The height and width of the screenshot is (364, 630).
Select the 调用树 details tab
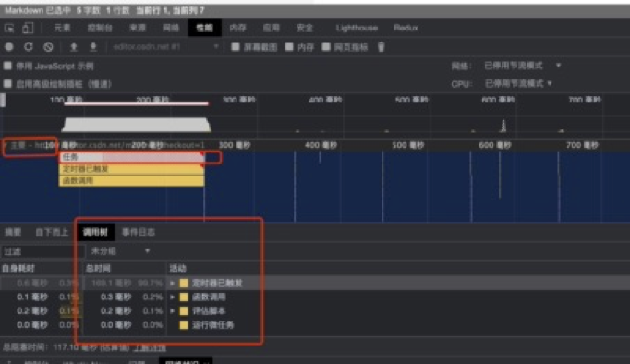pyautogui.click(x=95, y=232)
